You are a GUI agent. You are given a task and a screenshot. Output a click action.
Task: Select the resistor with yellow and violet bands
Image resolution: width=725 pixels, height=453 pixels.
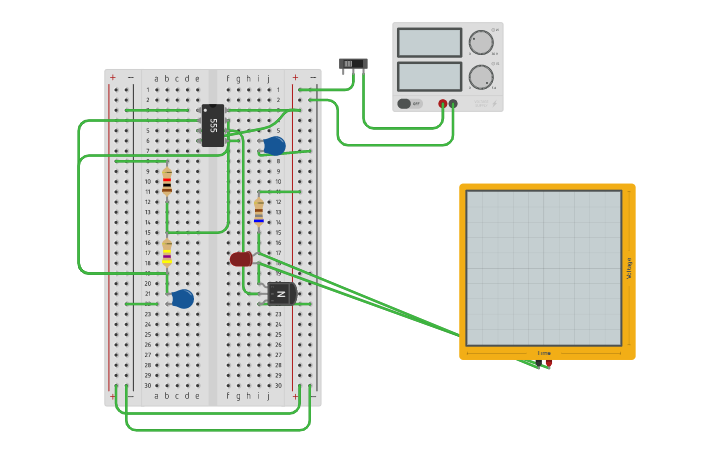(167, 254)
